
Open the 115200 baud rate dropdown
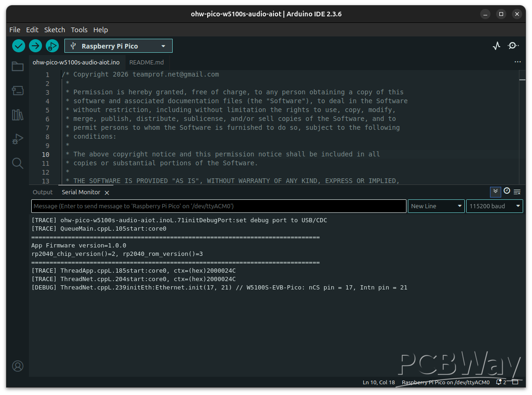(x=494, y=206)
